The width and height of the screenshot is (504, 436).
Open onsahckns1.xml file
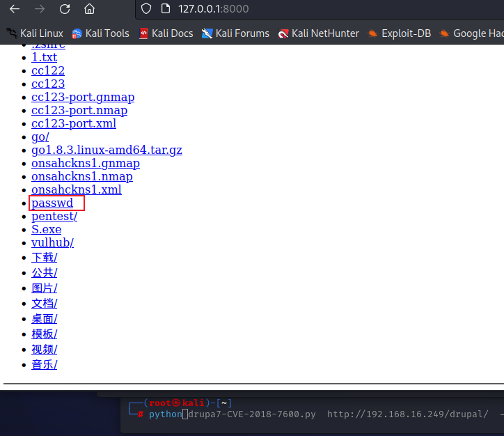coord(77,189)
